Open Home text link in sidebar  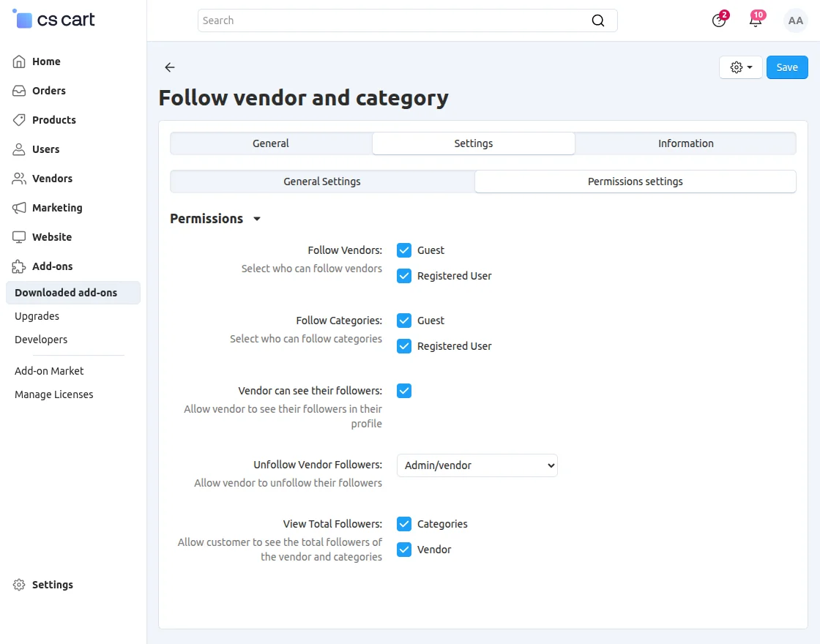(46, 61)
